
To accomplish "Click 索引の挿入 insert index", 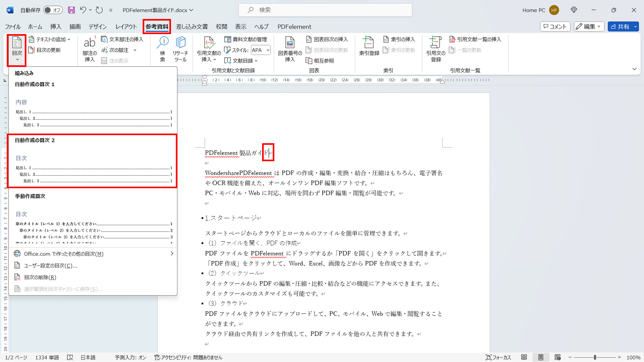I will tap(399, 39).
